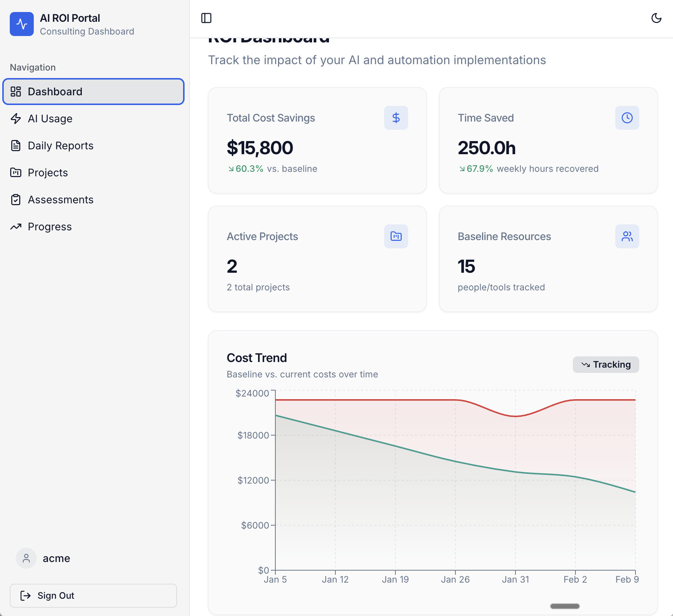View the Progress page
The image size is (673, 616).
tap(93, 227)
